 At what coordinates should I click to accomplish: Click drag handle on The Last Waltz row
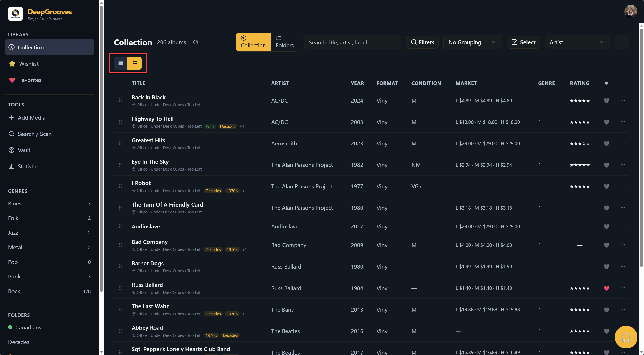point(120,309)
